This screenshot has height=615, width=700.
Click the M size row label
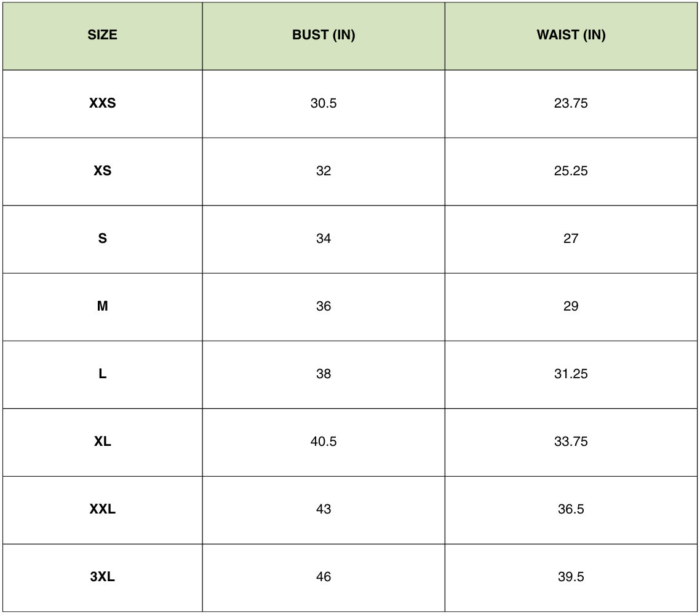(x=102, y=306)
